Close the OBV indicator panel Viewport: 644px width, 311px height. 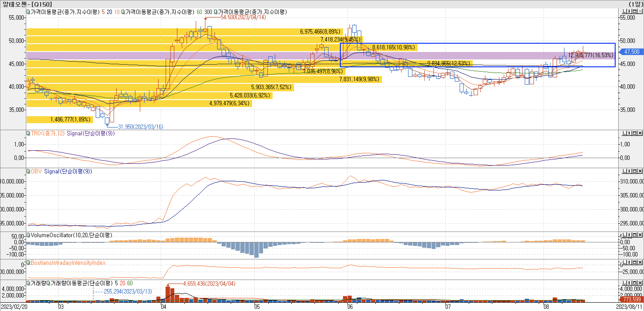[x=640, y=171]
